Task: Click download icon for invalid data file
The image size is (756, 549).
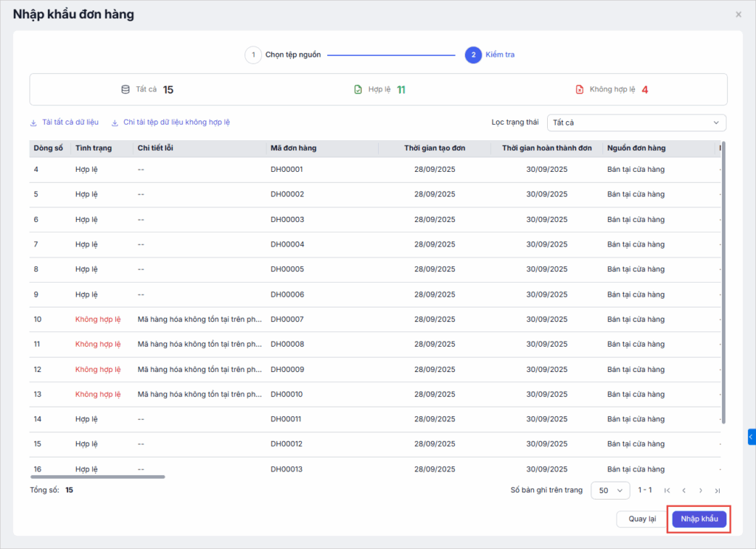Action: click(x=115, y=122)
